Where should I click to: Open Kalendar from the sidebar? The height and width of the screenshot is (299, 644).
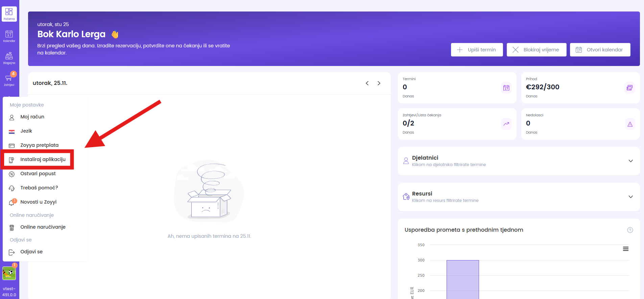tap(9, 36)
